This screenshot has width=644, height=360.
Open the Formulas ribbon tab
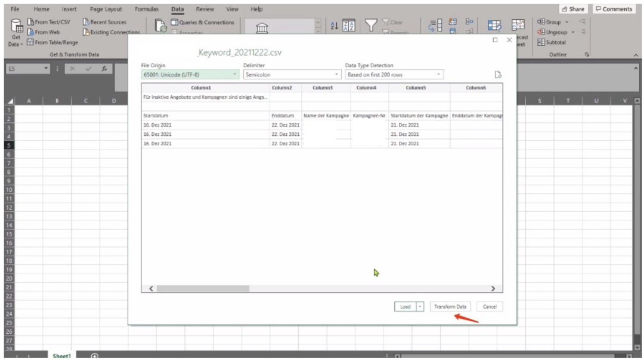(x=147, y=9)
